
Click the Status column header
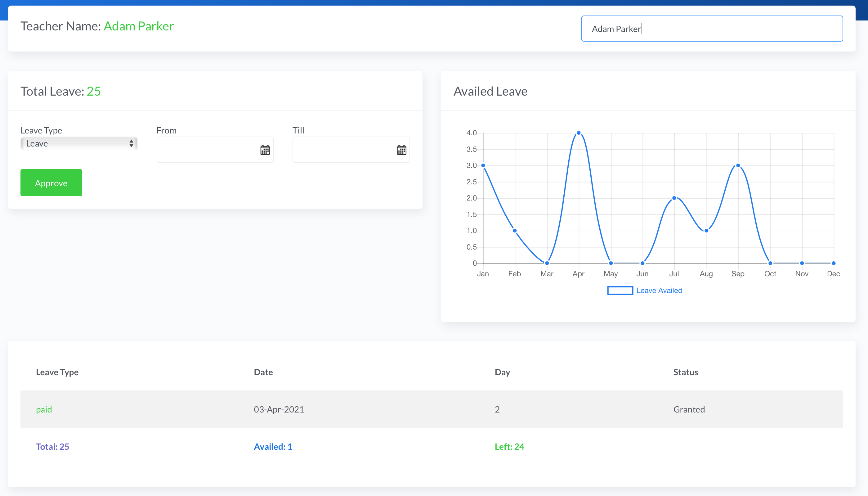pos(685,372)
